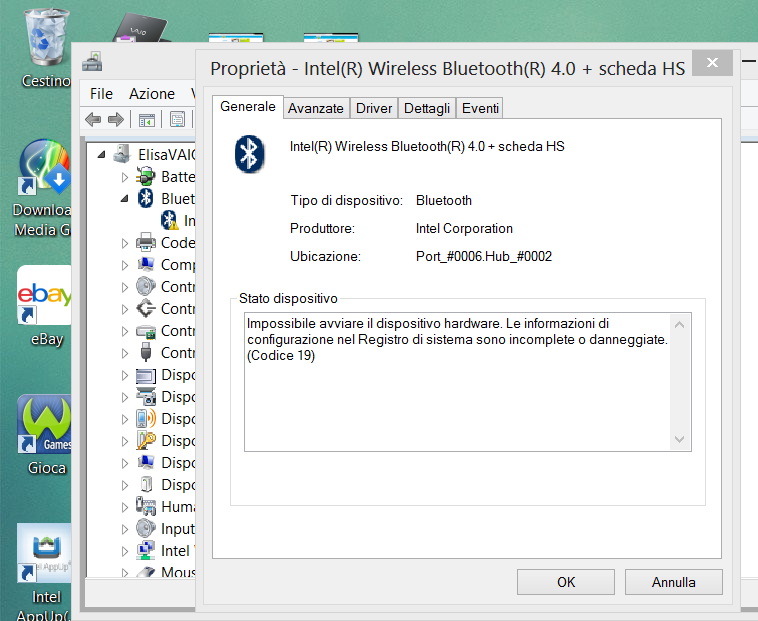758x621 pixels.
Task: Select the Batterie category icon in tree
Action: (146, 177)
